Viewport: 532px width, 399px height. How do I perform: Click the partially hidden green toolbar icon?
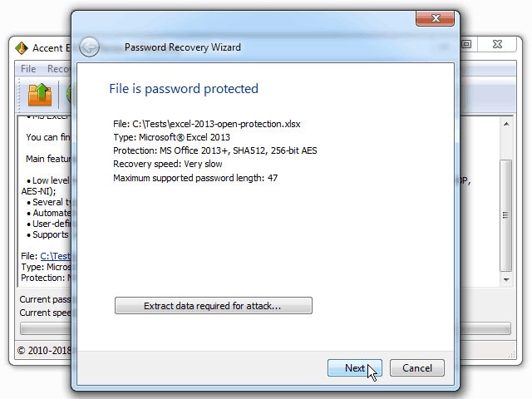[x=69, y=95]
